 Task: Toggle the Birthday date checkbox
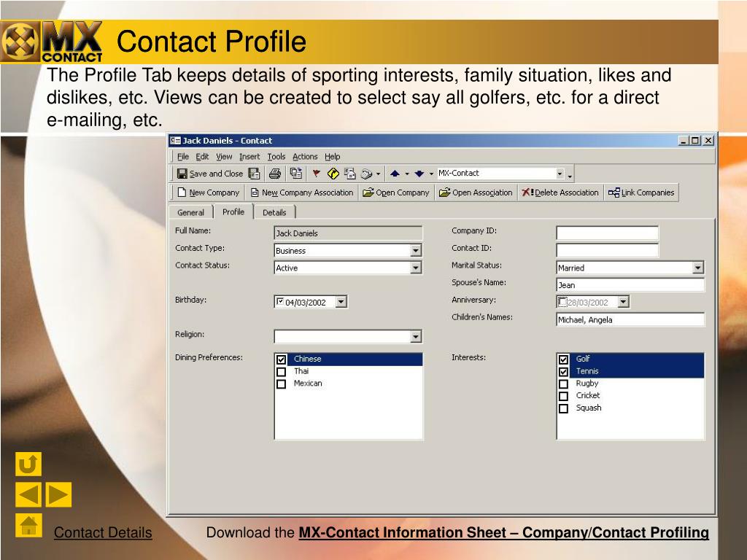[280, 301]
